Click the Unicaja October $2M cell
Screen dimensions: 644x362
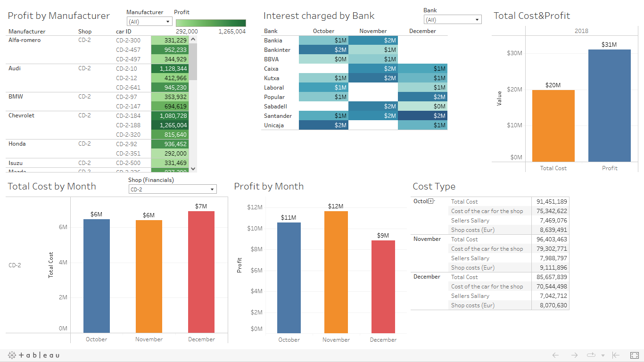(323, 125)
